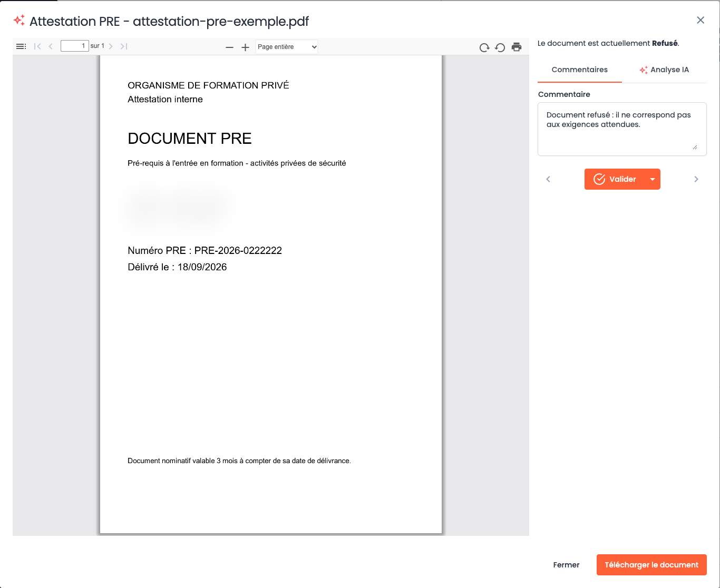720x588 pixels.
Task: Click the 'Document nominatif valable 3 mois' footer
Action: (239, 460)
